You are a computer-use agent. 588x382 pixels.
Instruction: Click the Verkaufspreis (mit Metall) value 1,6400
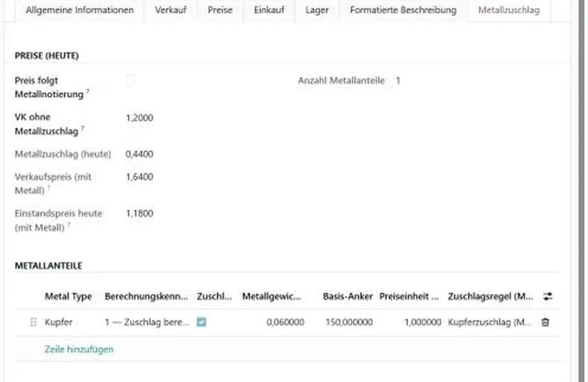(x=139, y=177)
